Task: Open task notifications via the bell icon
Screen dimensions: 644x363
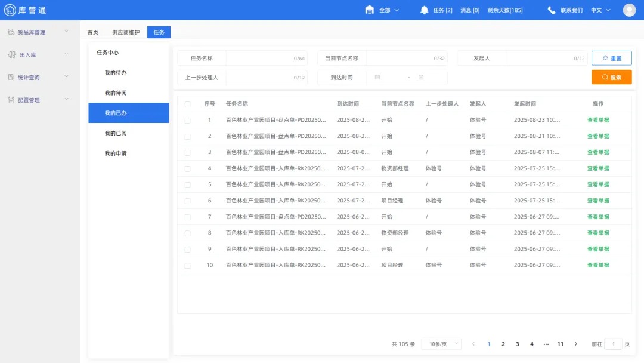Action: pos(425,10)
